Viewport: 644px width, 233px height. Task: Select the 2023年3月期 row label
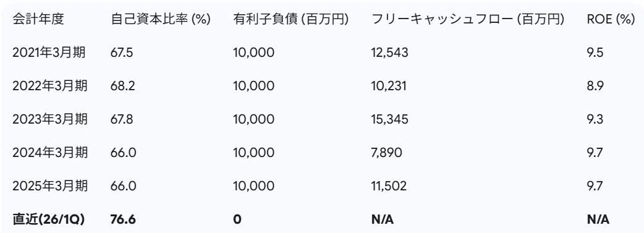[x=49, y=119]
